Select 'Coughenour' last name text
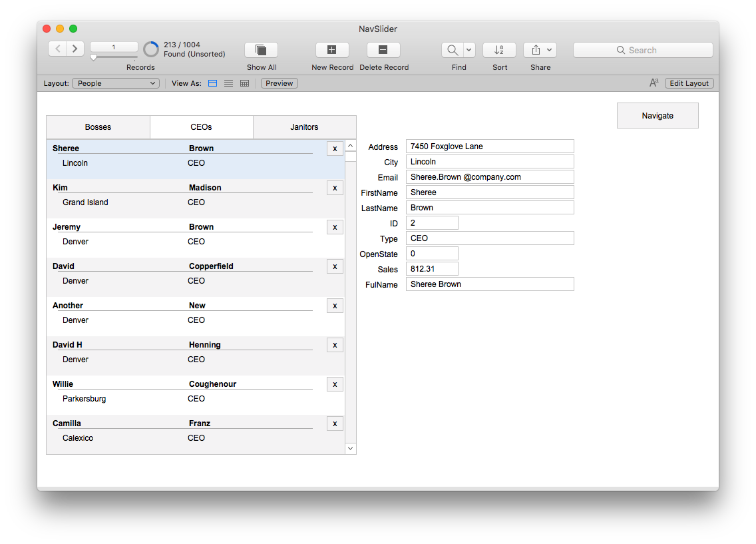The width and height of the screenshot is (756, 544). 213,384
